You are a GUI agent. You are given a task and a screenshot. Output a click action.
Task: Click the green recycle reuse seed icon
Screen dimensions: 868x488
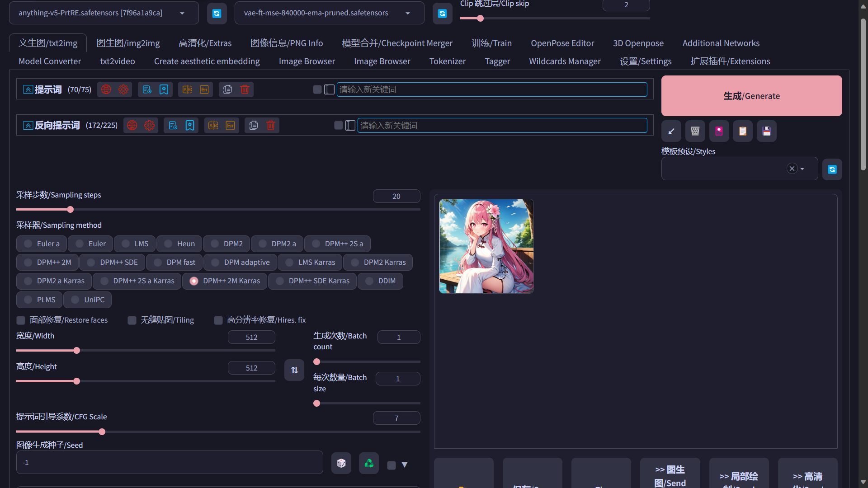(369, 463)
